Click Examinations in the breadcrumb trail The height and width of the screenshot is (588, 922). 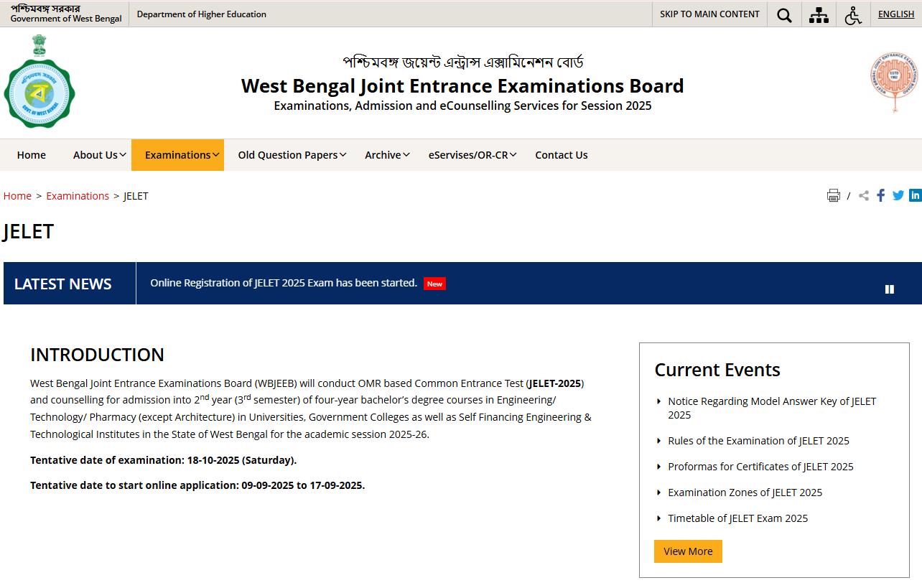click(x=78, y=195)
